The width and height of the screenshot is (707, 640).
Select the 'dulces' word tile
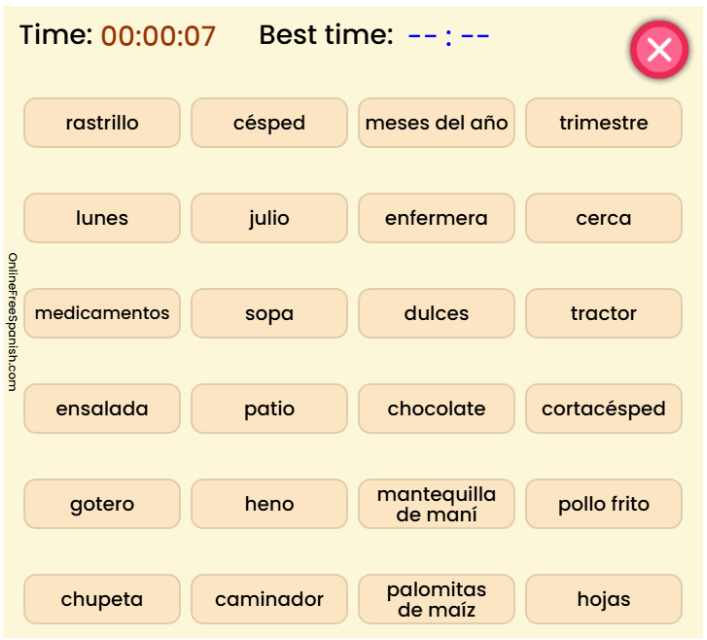[436, 313]
